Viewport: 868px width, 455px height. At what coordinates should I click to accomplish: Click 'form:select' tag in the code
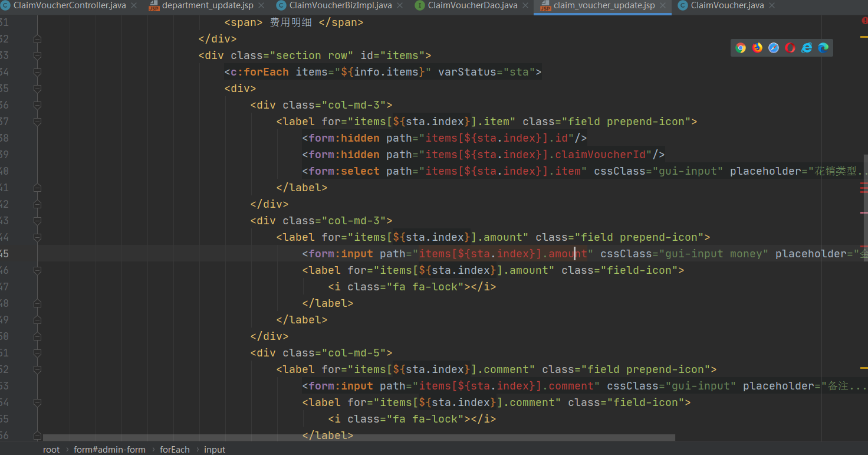pyautogui.click(x=344, y=171)
